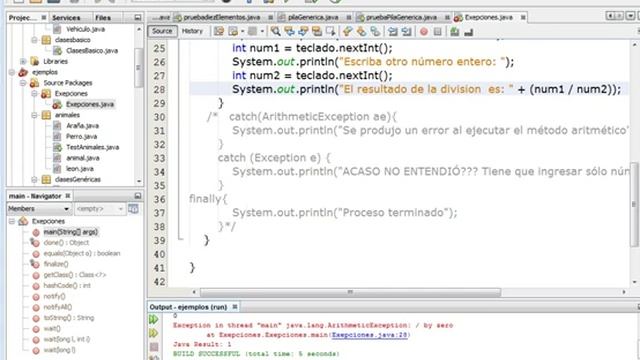Expand the Libraries node
This screenshot has height=360, width=640.
23,62
